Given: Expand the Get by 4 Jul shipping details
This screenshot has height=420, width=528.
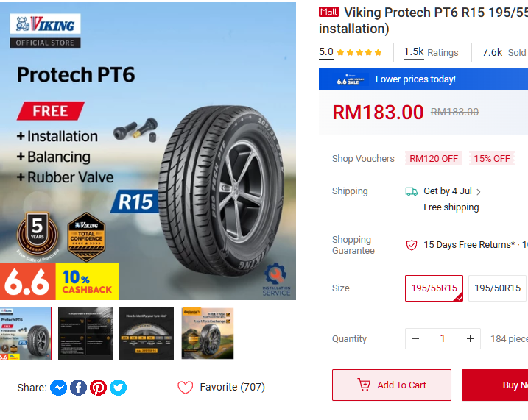Looking at the screenshot, I should pyautogui.click(x=479, y=192).
